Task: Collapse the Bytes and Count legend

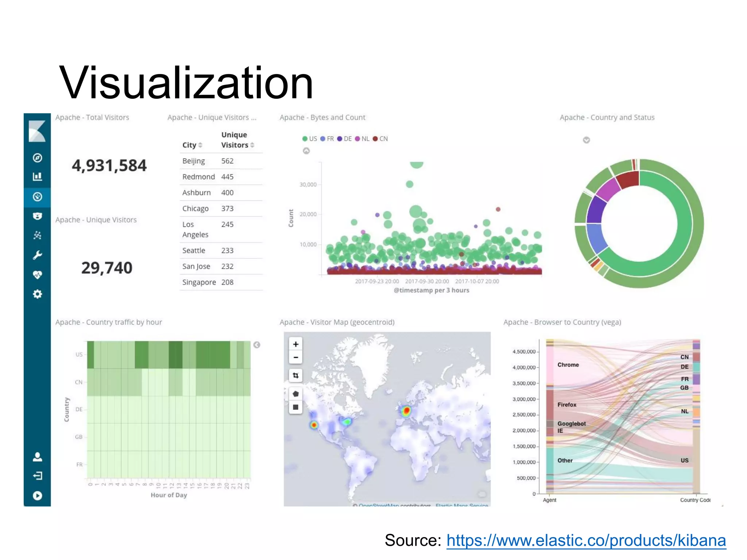Action: (x=306, y=151)
